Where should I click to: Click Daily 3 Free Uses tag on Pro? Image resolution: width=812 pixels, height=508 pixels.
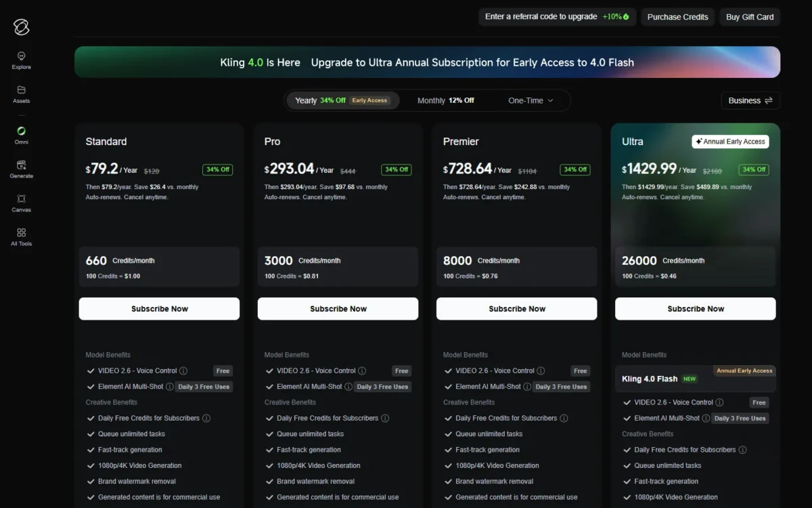pos(382,387)
